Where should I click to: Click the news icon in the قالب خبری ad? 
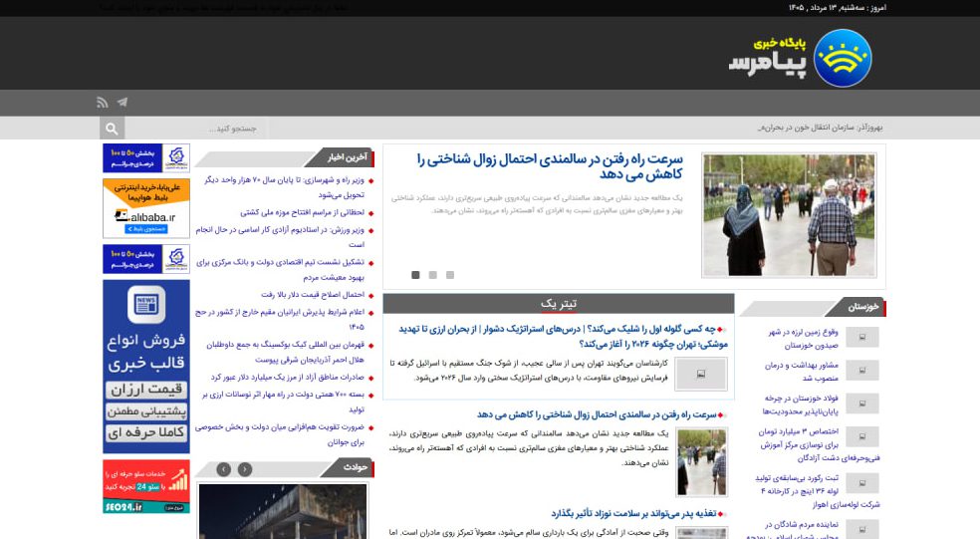pyautogui.click(x=146, y=305)
